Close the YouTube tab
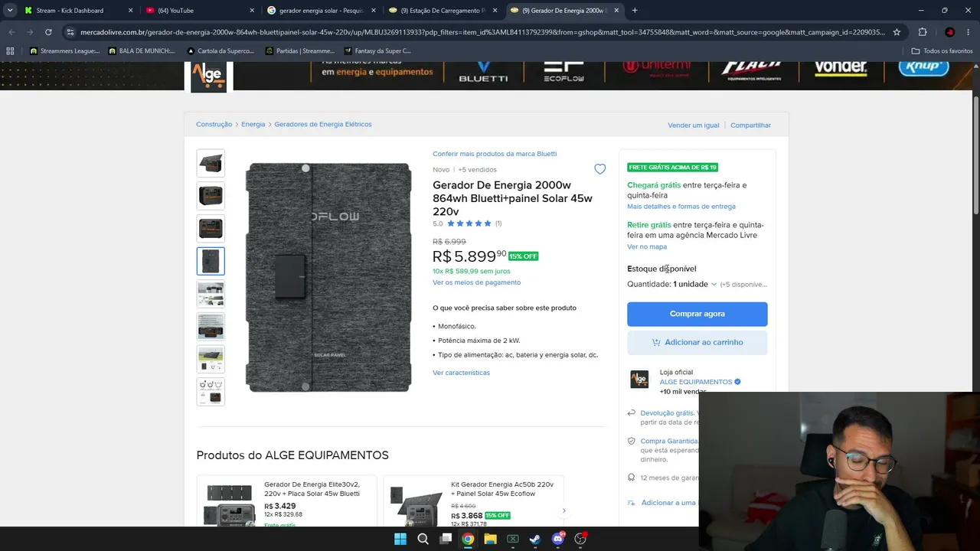 [x=252, y=11]
